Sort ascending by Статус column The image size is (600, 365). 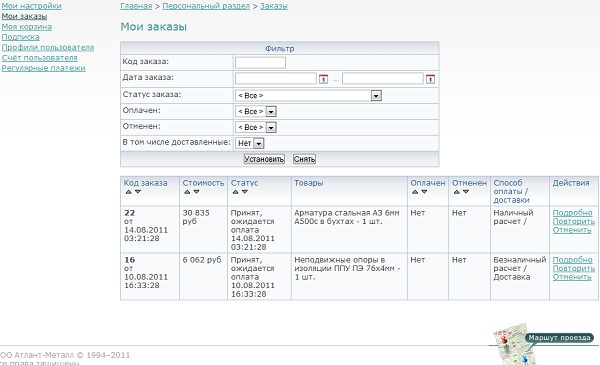coord(235,192)
